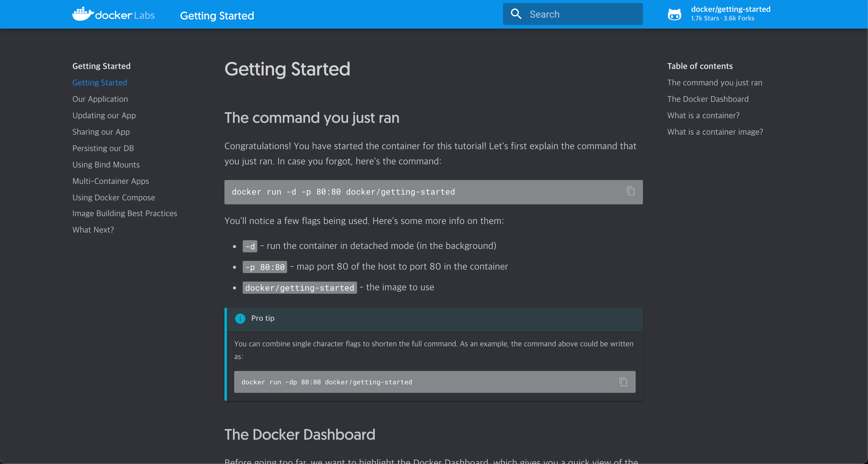
Task: Click the main Getting Started page heading
Action: (x=287, y=69)
